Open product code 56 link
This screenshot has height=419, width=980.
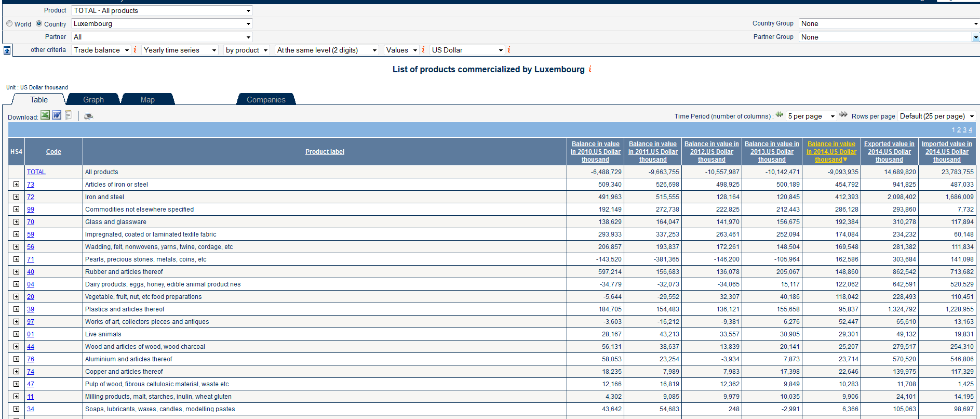click(x=31, y=247)
